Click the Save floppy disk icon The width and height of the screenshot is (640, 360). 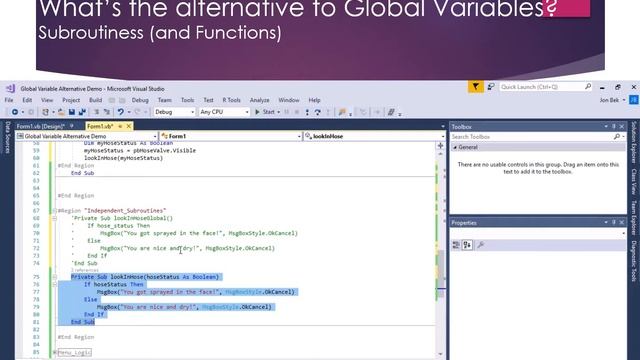(72, 112)
